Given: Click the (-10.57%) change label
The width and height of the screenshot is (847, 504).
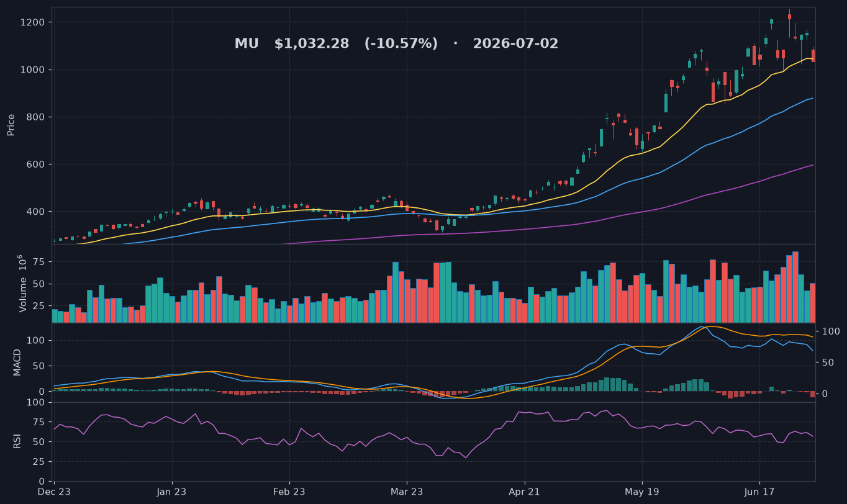Looking at the screenshot, I should (401, 44).
